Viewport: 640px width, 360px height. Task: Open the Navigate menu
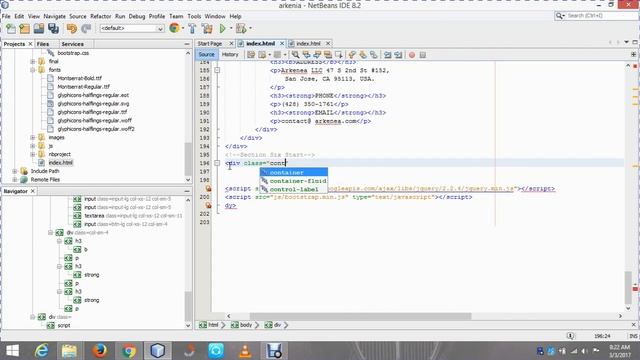(x=54, y=16)
